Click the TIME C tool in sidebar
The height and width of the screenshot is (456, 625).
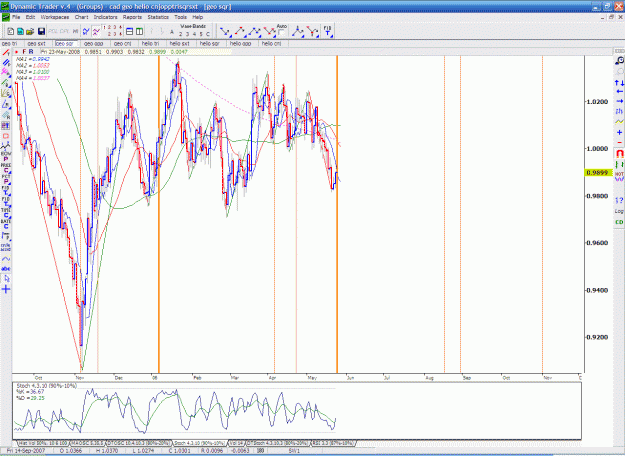pyautogui.click(x=6, y=212)
